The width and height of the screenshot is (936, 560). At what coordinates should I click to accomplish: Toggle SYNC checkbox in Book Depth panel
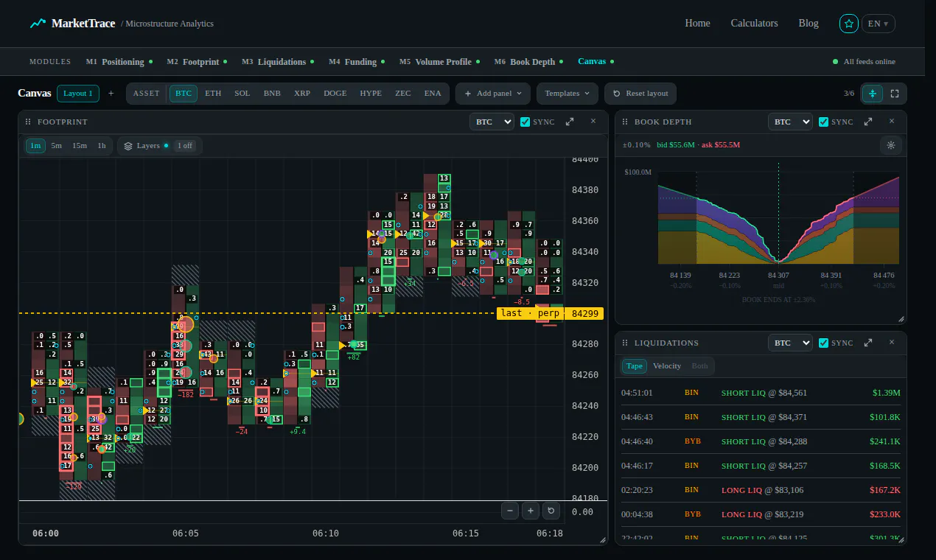pos(823,122)
